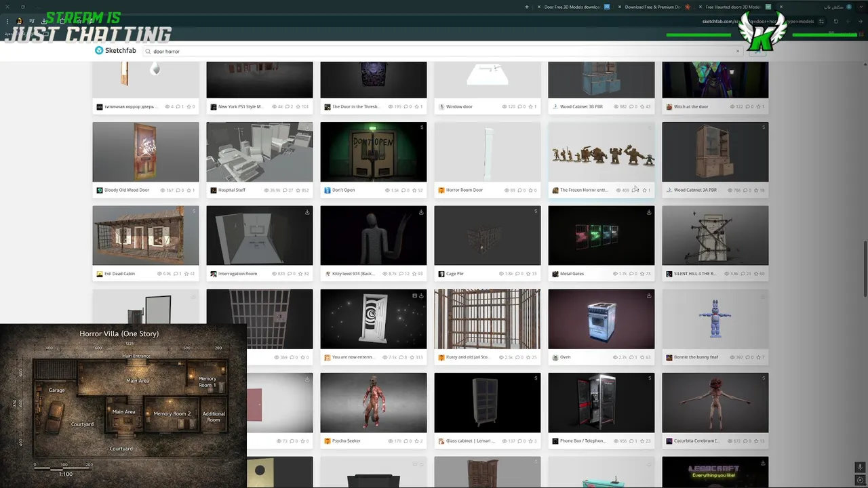Click author avatar on Psycho Seeker card
Image resolution: width=868 pixels, height=488 pixels.
(x=327, y=441)
